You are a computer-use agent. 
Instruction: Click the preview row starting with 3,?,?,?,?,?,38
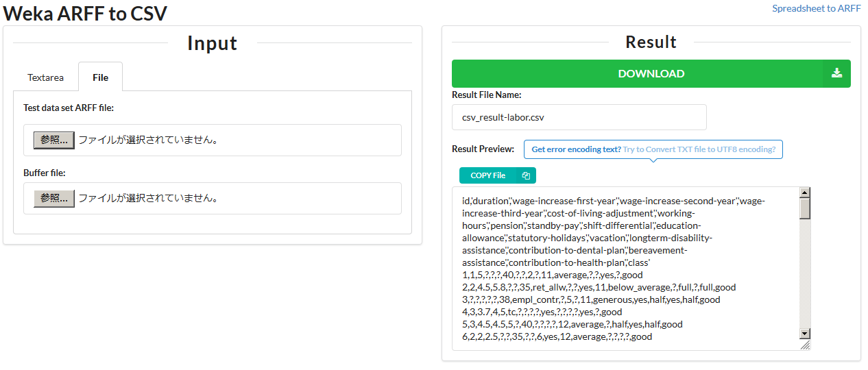click(x=591, y=299)
